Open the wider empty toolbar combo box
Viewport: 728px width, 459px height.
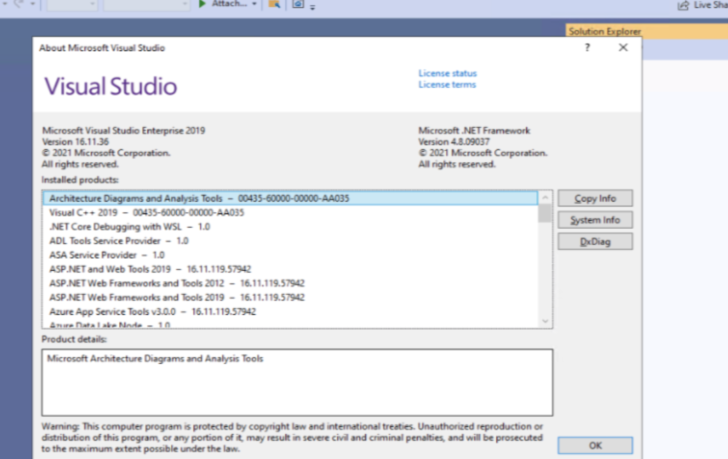pyautogui.click(x=146, y=5)
